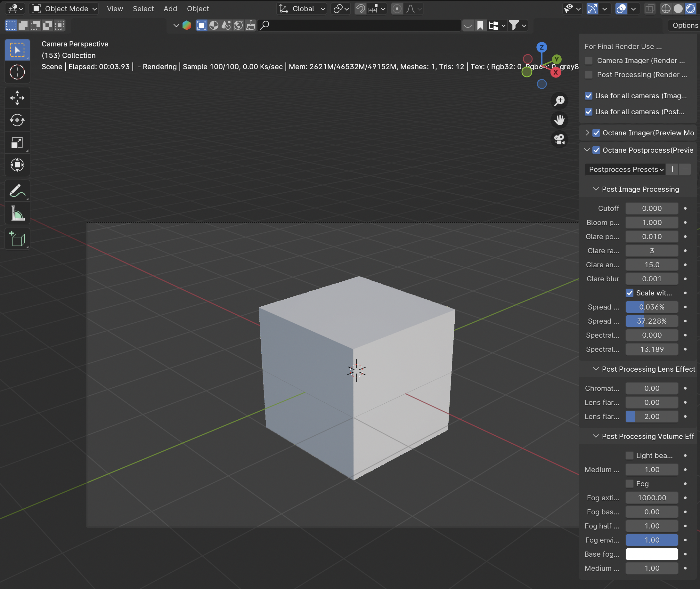Open the Select menu
The height and width of the screenshot is (589, 700).
143,9
